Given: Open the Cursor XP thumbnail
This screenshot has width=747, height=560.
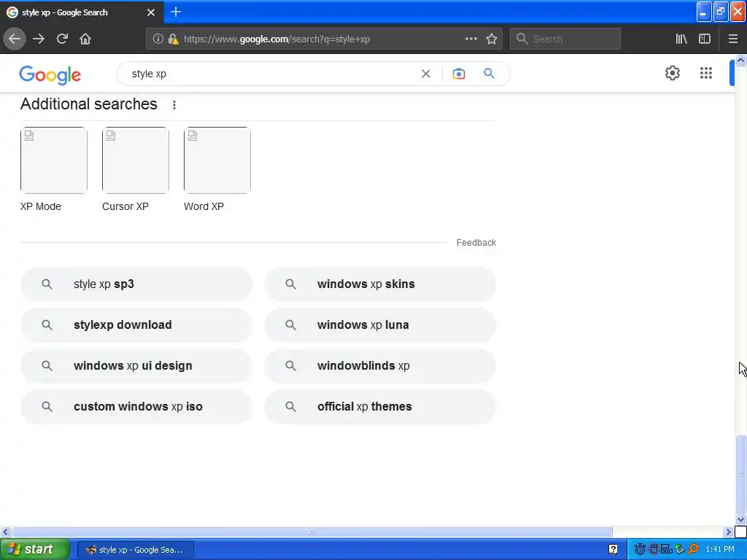Looking at the screenshot, I should pyautogui.click(x=135, y=160).
